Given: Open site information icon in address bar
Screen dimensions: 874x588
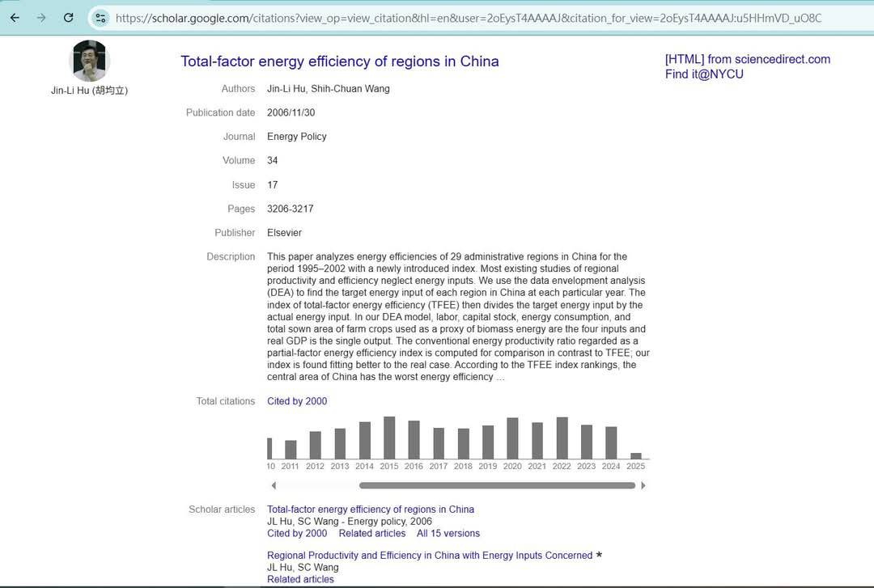Looking at the screenshot, I should click(x=100, y=17).
